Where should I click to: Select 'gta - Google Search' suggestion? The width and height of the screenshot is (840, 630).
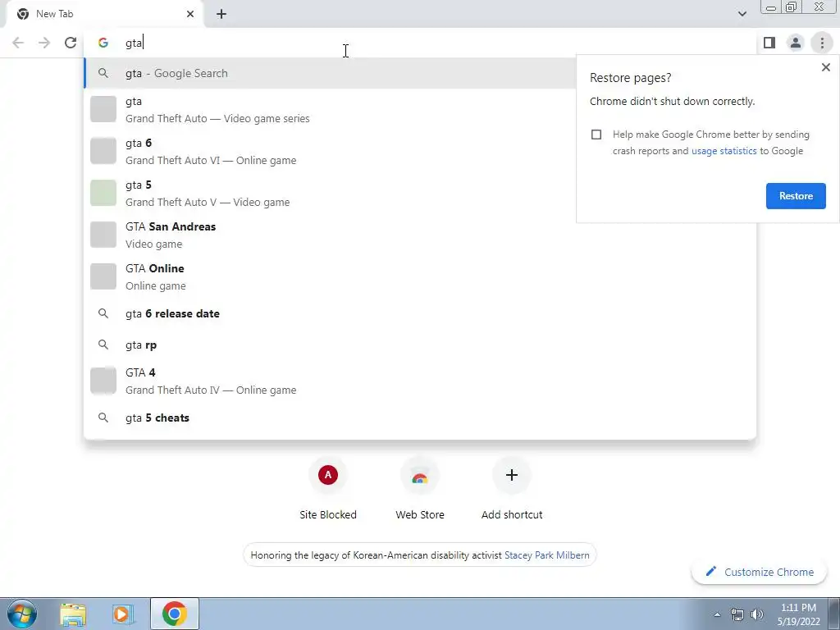[330, 73]
